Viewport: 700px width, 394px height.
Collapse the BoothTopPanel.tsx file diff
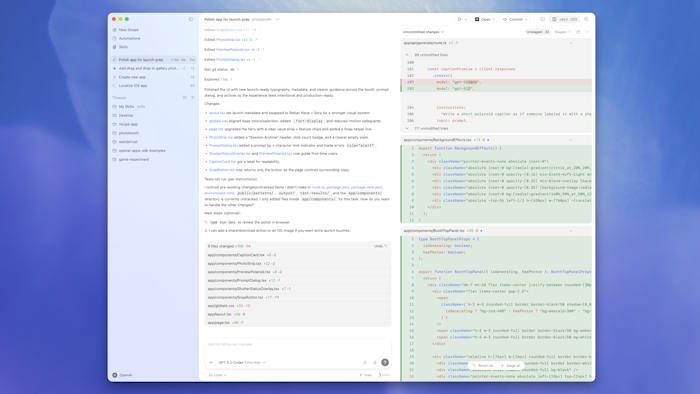coord(571,231)
